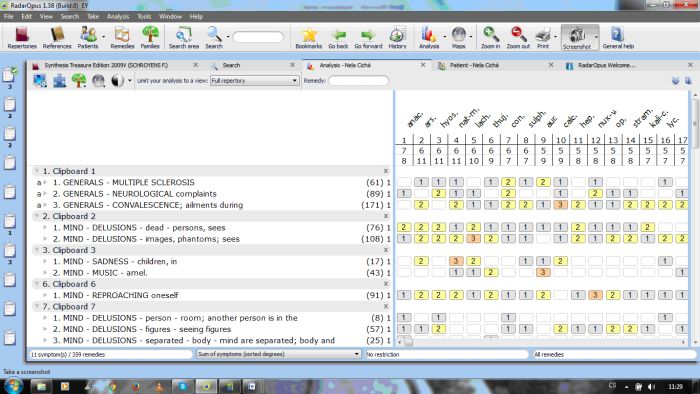Open Firefox from the taskbar
This screenshot has height=394, width=700.
point(136,386)
